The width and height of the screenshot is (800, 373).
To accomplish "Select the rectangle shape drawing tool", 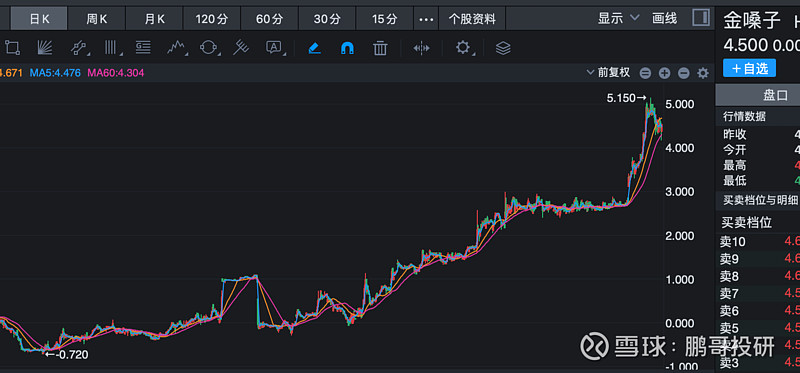I will pos(12,48).
